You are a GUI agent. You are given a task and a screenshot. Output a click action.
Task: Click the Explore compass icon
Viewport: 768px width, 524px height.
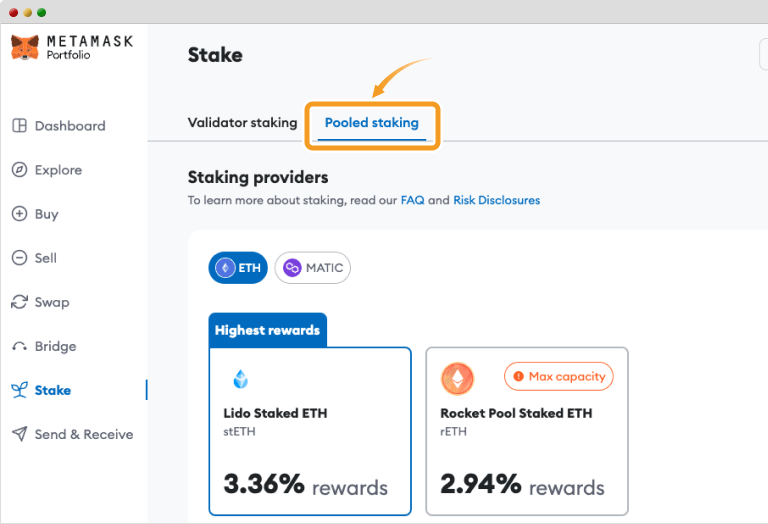[19, 170]
